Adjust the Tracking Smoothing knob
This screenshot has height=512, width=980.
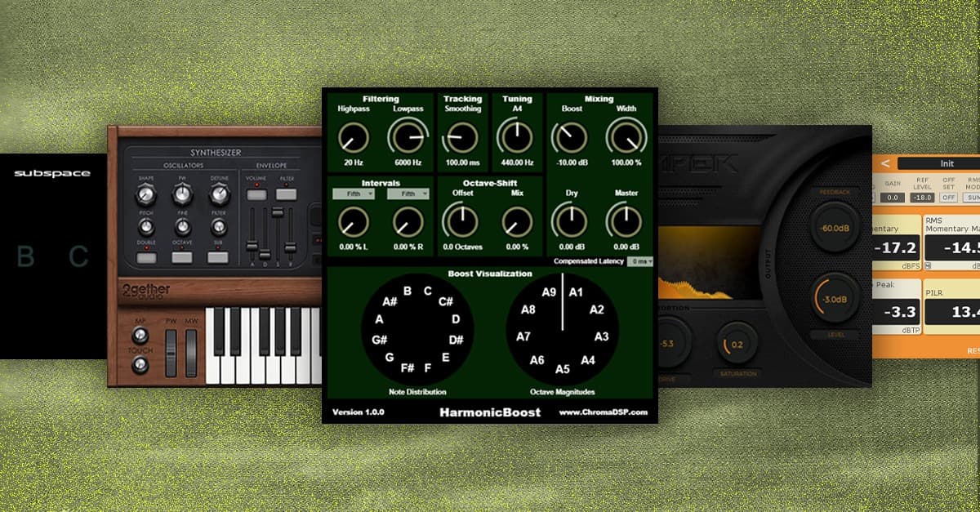[x=463, y=138]
